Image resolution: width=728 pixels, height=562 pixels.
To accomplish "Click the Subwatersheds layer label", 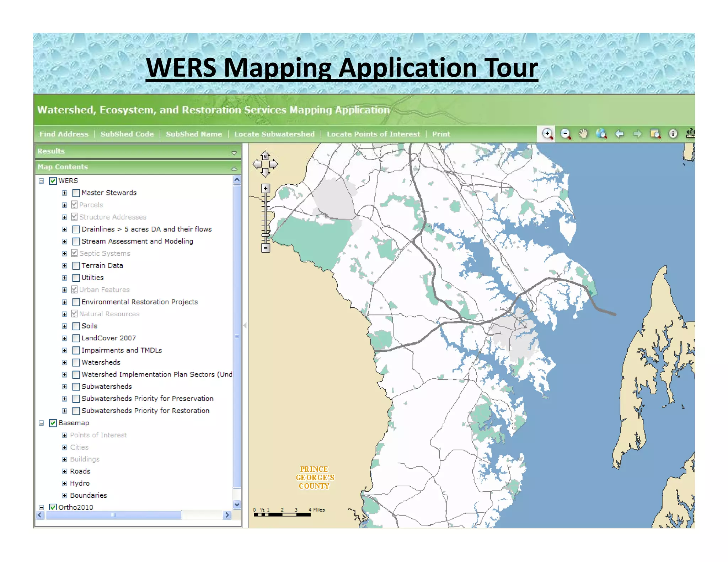I will coord(107,387).
